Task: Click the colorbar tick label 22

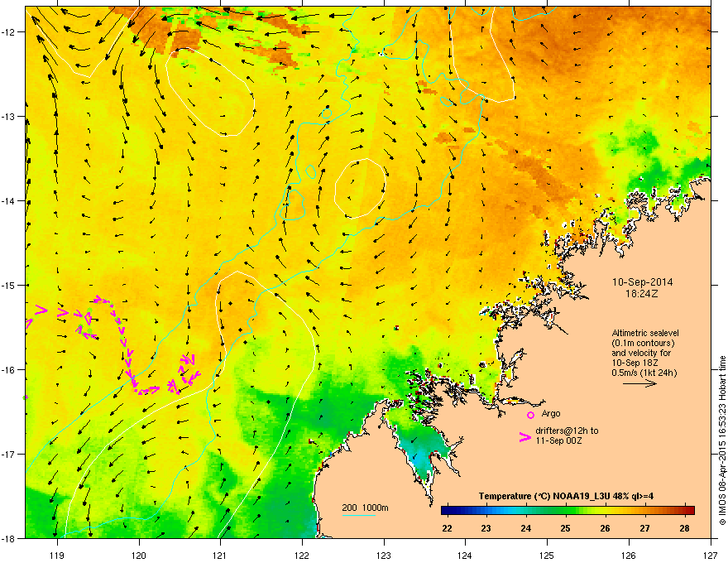Action: pos(447,528)
